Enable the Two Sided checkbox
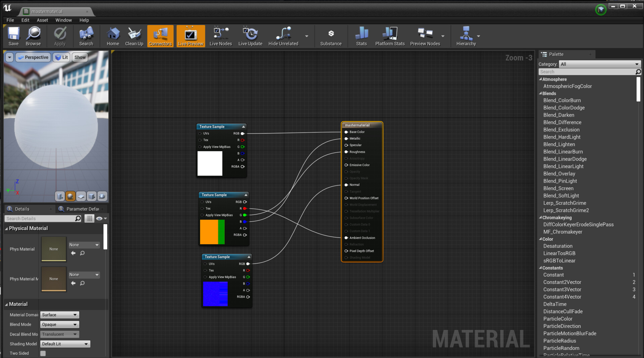 (43, 353)
